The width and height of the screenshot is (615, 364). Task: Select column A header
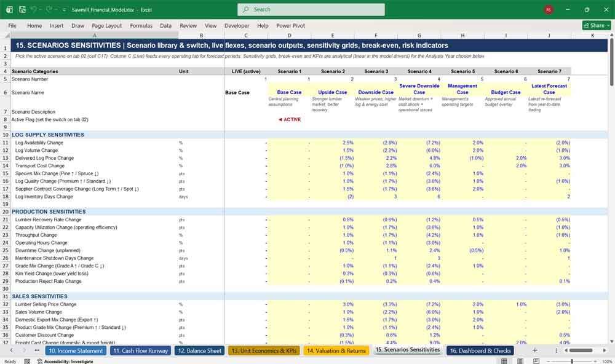click(95, 35)
